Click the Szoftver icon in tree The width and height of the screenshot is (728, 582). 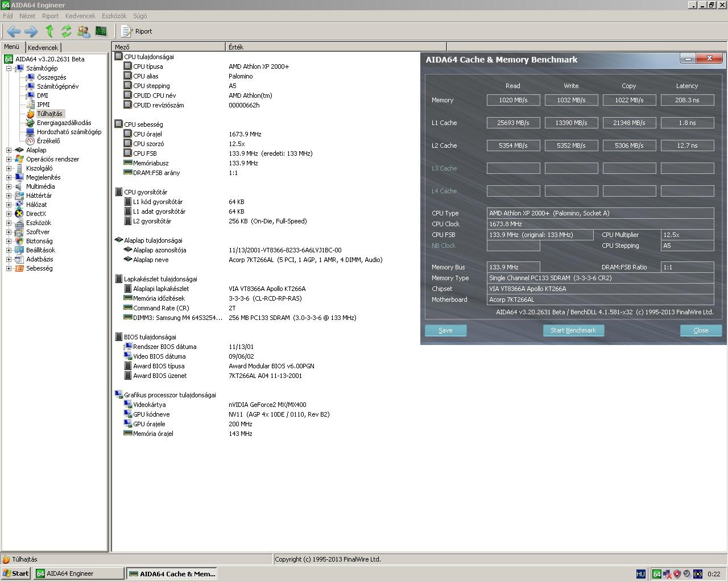pos(19,232)
